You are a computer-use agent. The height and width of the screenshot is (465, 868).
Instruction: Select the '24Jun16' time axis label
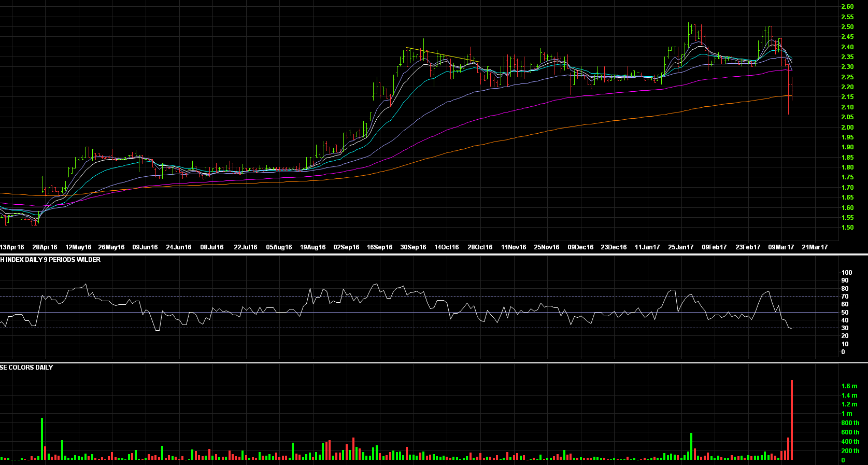[179, 247]
